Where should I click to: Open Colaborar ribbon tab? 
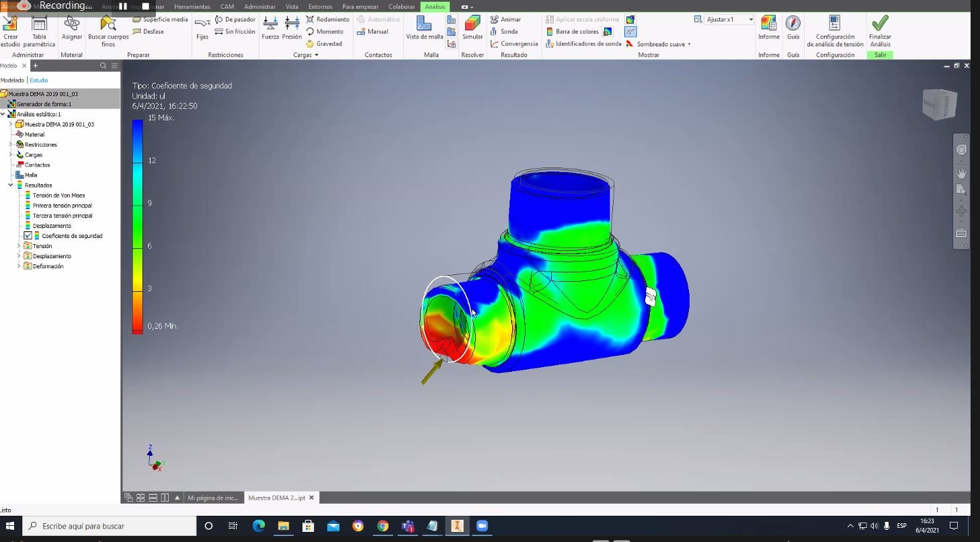402,7
